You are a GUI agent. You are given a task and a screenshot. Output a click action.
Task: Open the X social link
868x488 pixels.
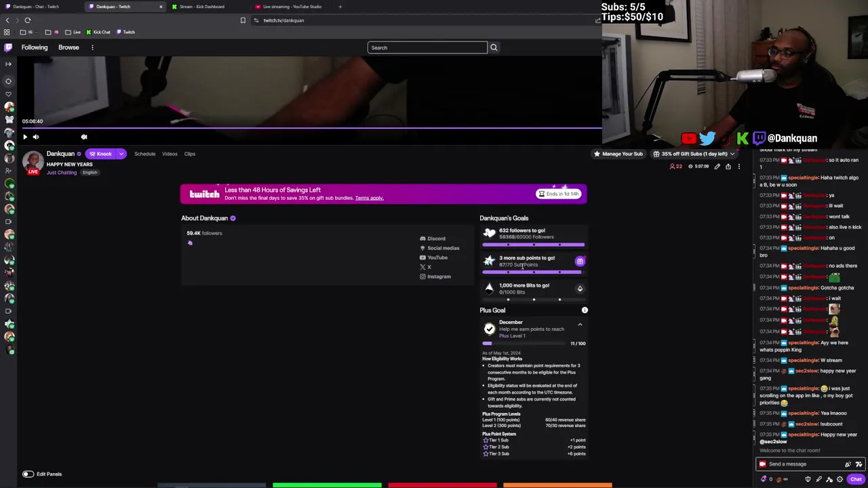pos(425,267)
